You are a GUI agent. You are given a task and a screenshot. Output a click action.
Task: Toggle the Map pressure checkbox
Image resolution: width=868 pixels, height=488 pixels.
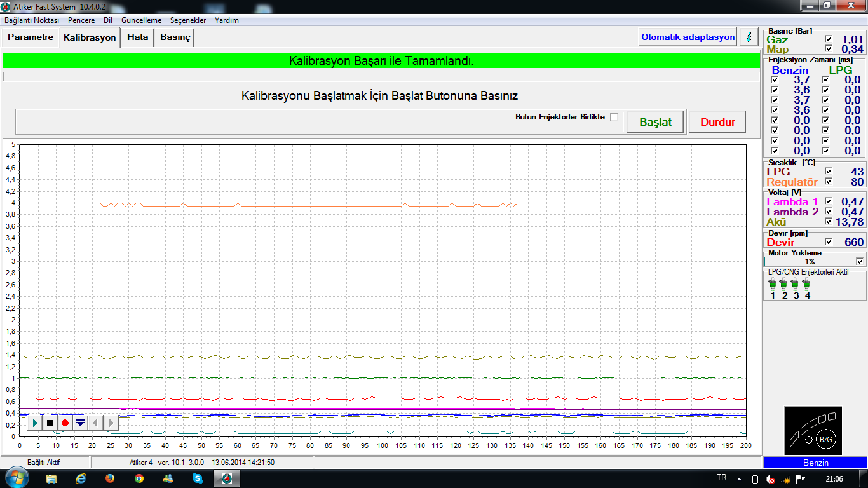[828, 49]
